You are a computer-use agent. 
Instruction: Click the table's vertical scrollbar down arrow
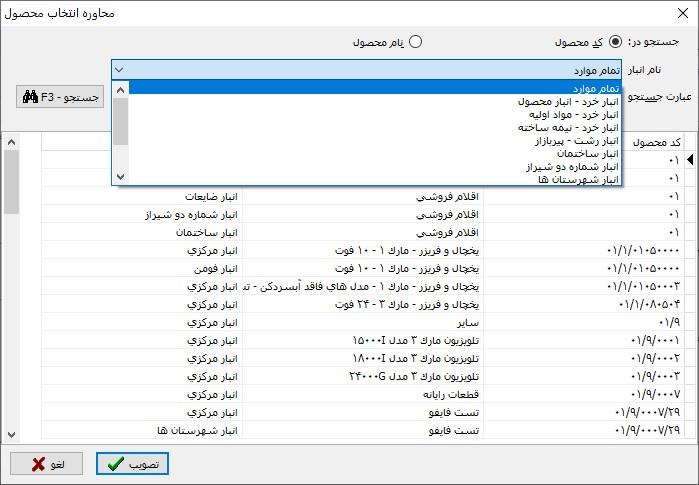11,433
